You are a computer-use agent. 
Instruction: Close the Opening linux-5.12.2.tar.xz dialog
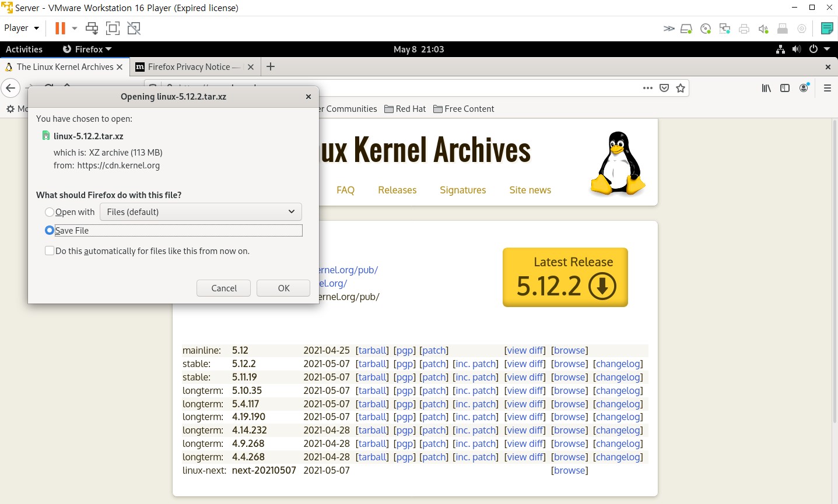(308, 97)
